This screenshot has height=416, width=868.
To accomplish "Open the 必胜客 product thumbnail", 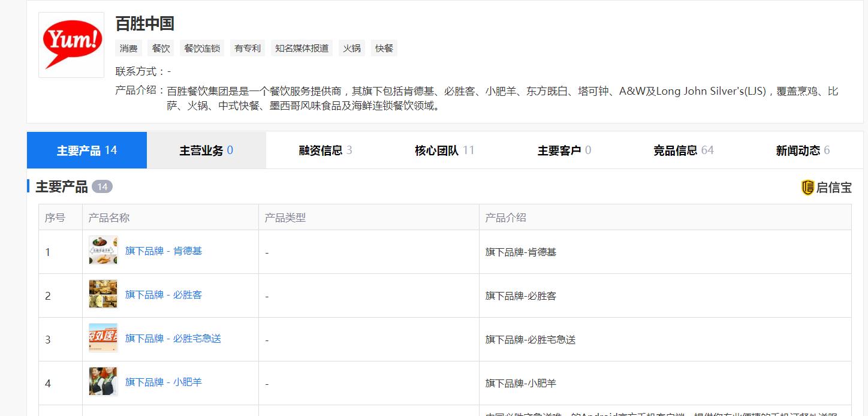I will click(103, 294).
